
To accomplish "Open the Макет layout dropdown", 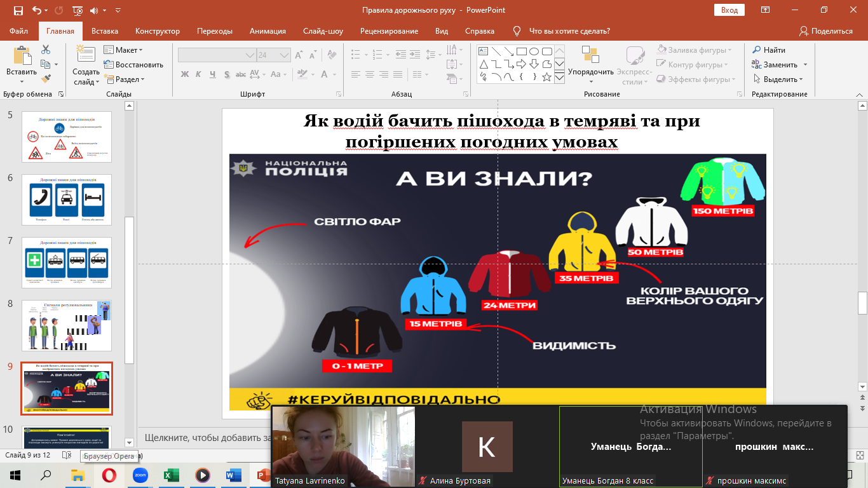I will click(123, 50).
